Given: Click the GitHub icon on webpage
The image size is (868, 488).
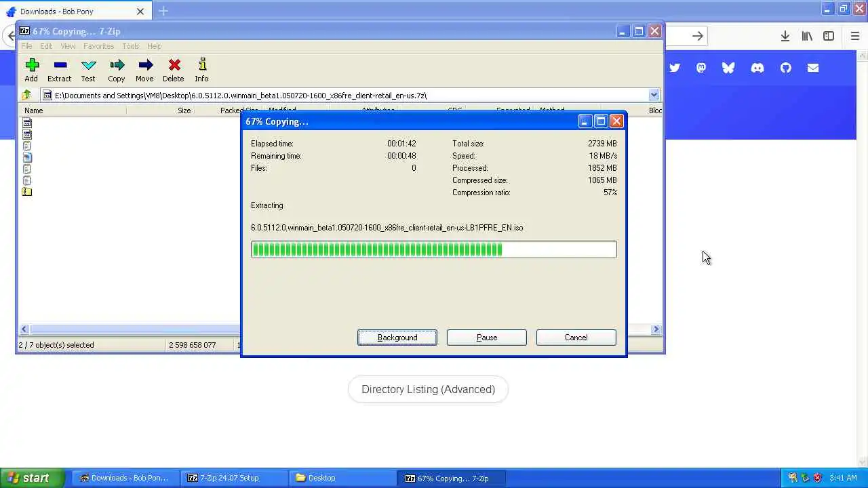Looking at the screenshot, I should tap(786, 68).
